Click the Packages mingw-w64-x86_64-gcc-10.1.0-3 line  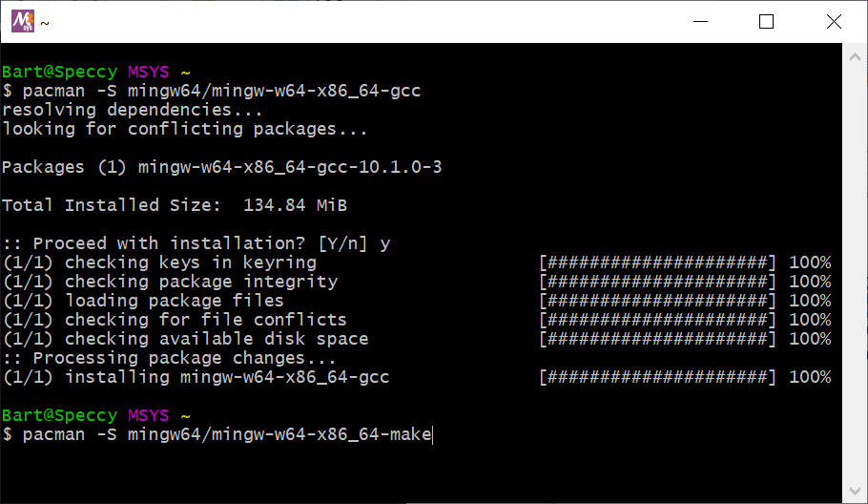click(222, 167)
